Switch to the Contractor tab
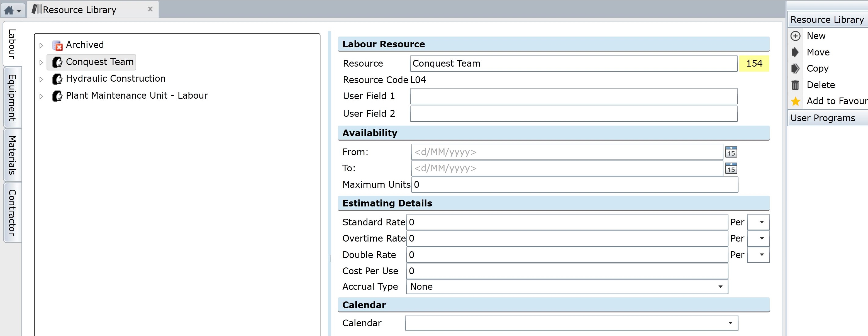 pyautogui.click(x=12, y=212)
